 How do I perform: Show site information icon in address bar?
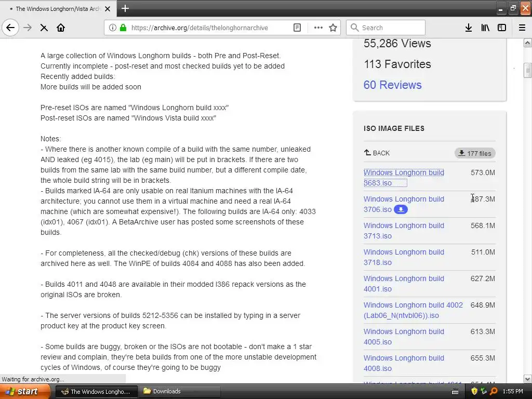(112, 28)
